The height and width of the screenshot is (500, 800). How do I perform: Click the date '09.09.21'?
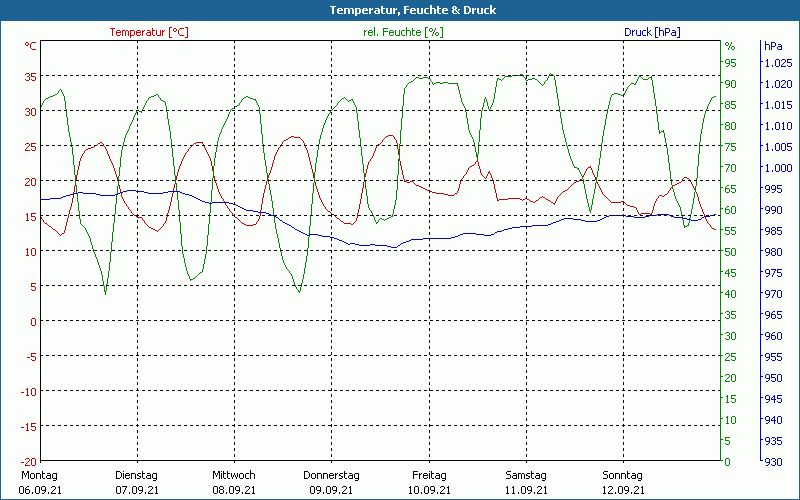pyautogui.click(x=331, y=490)
